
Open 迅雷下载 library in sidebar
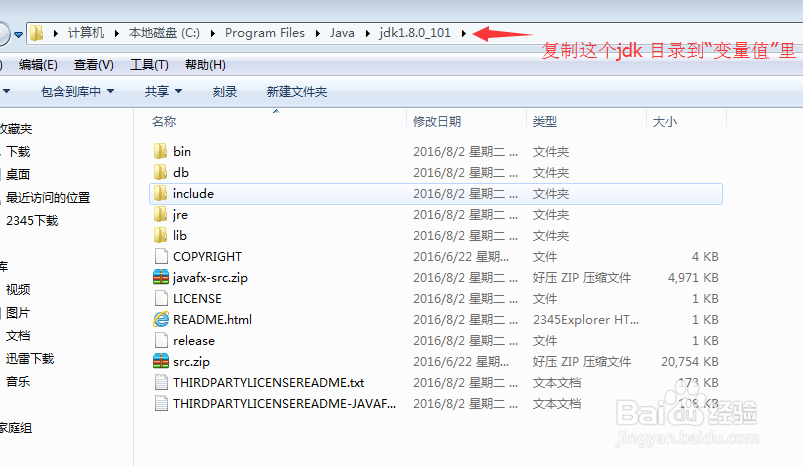30,359
